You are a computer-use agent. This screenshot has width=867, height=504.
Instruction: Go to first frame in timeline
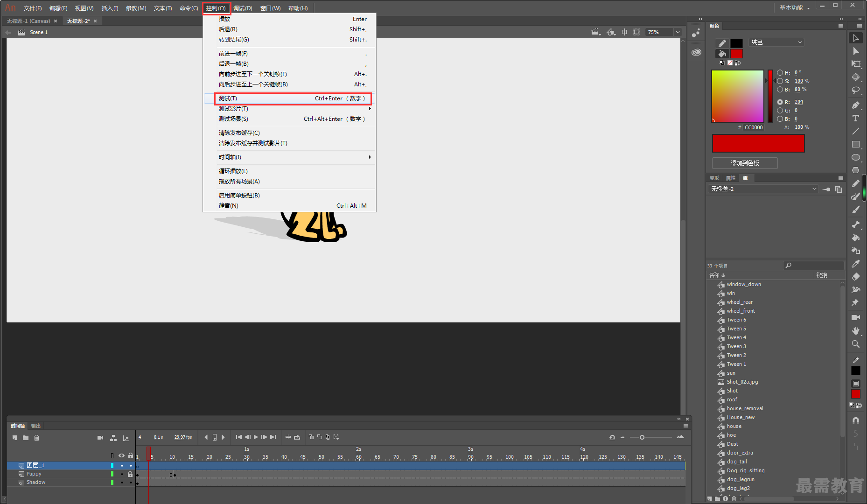(x=239, y=437)
